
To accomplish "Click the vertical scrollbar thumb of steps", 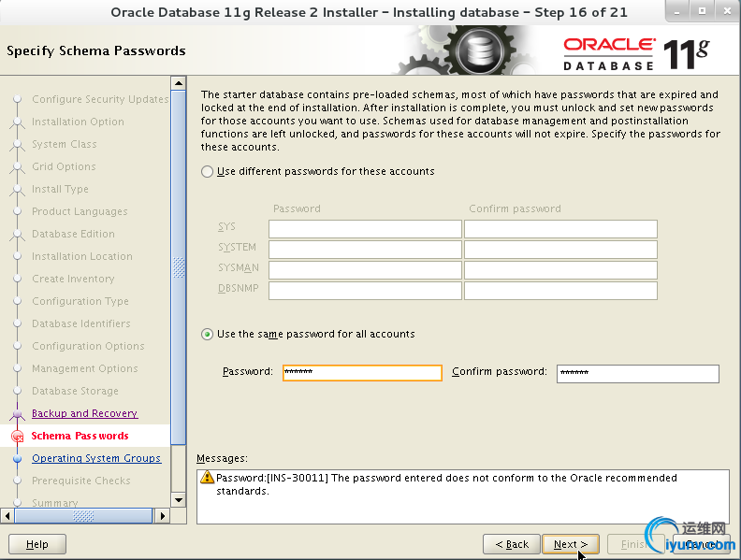I will point(178,267).
